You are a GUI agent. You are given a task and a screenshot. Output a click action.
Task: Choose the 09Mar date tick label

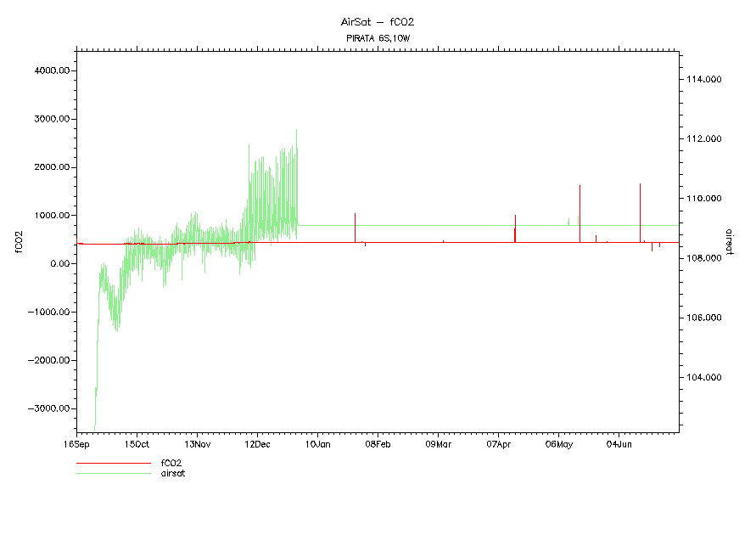(438, 444)
